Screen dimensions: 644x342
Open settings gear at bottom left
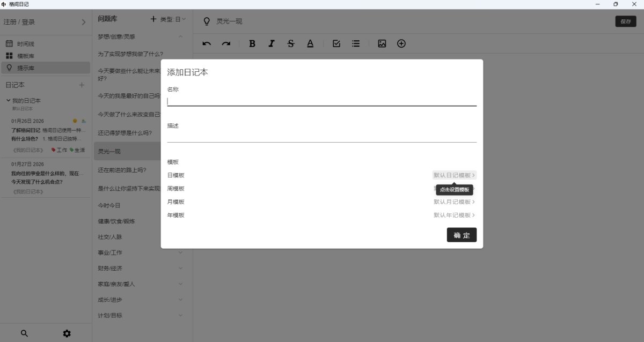coord(67,333)
